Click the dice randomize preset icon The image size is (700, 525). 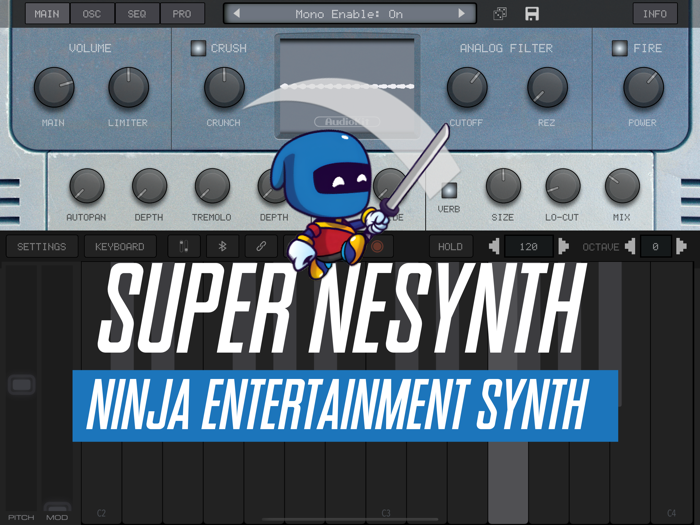pyautogui.click(x=500, y=14)
